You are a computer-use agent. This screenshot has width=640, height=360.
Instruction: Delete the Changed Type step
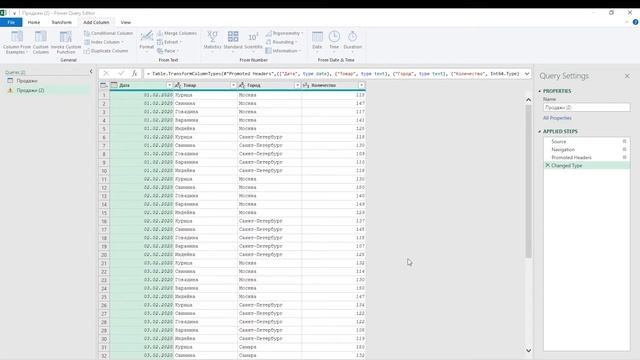pos(548,165)
